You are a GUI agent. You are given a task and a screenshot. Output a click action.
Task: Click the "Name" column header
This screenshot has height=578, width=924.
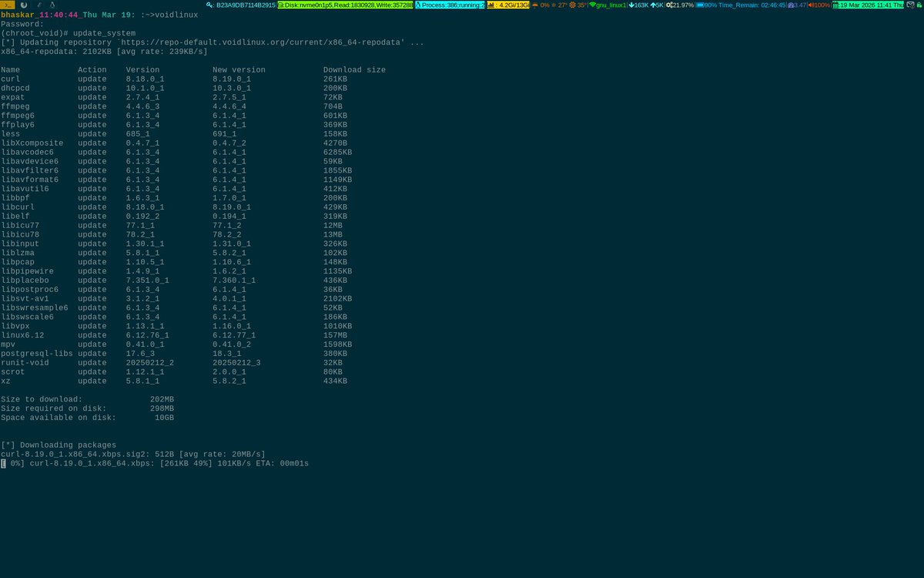point(11,69)
